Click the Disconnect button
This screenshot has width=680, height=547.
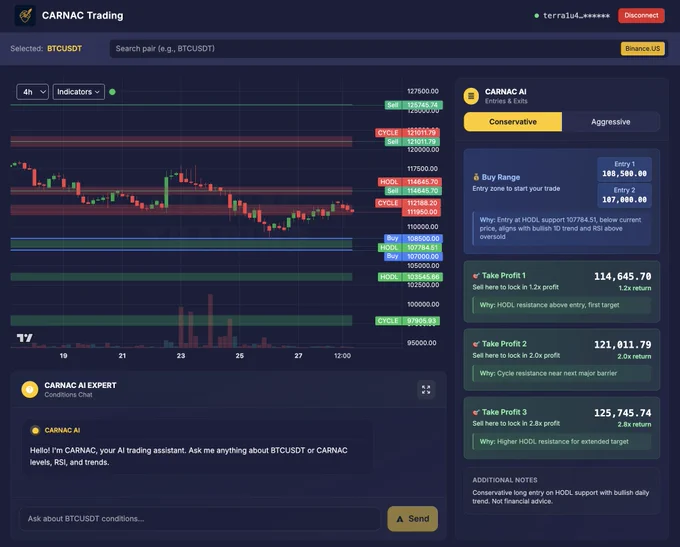[x=641, y=16]
